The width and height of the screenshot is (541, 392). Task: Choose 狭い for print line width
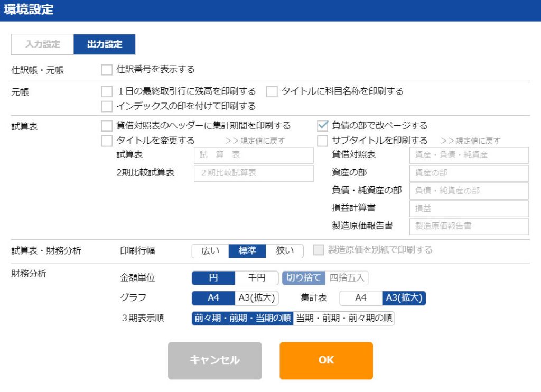(x=285, y=251)
